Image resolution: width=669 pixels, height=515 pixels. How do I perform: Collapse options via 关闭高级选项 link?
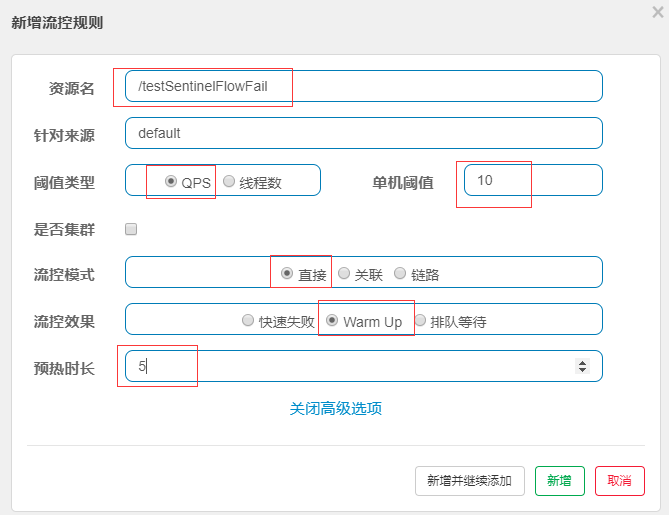(x=336, y=409)
